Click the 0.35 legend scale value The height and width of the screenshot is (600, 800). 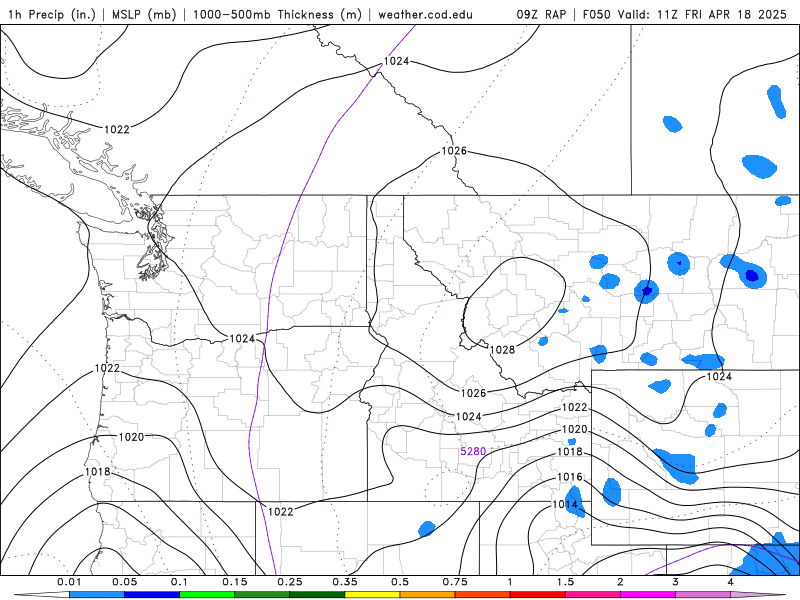(x=345, y=582)
